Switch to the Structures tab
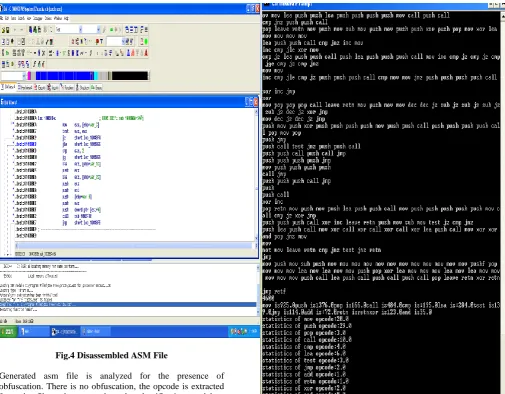The image size is (505, 394). 82,87
